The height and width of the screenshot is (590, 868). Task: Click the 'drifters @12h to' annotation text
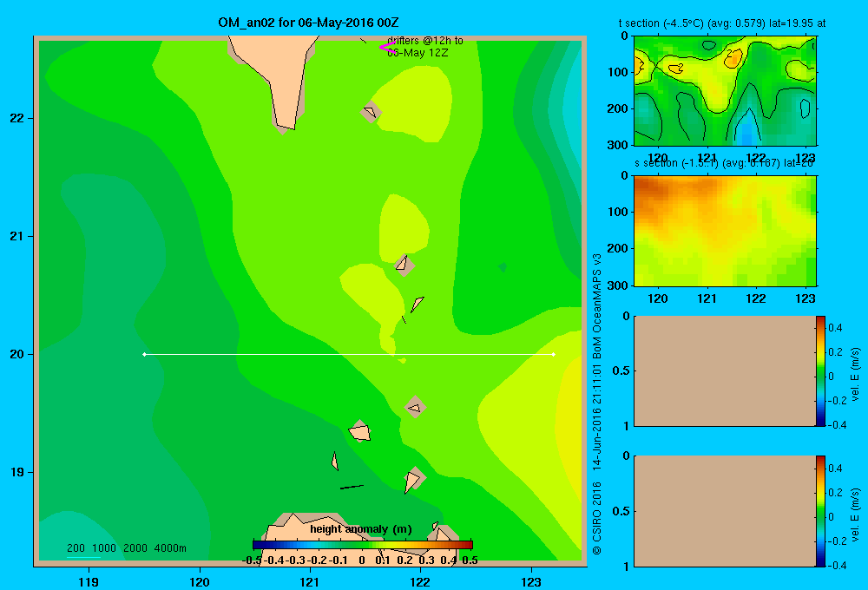pyautogui.click(x=425, y=41)
